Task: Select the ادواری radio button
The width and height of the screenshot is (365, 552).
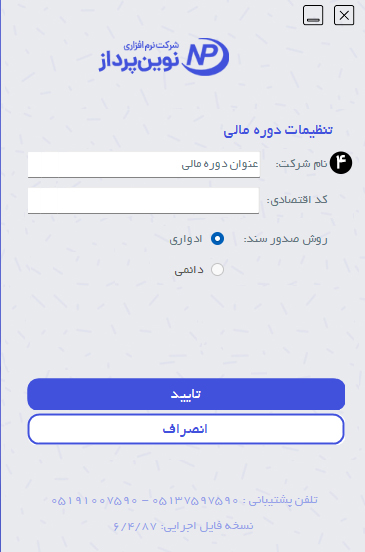Action: (x=217, y=239)
